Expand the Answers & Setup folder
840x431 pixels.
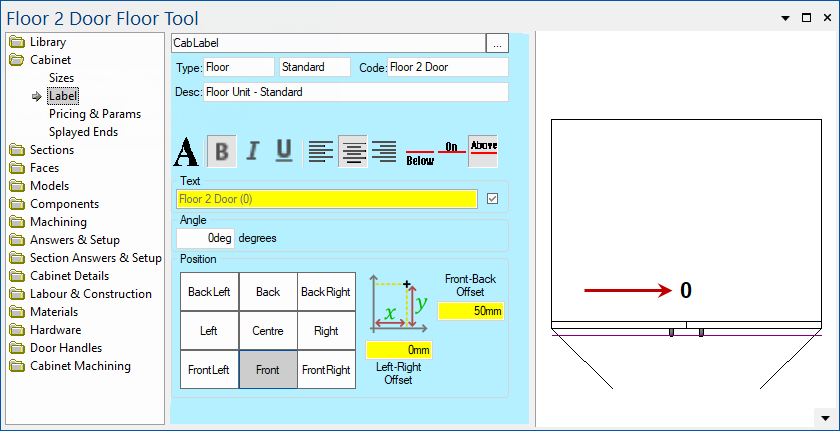65,240
